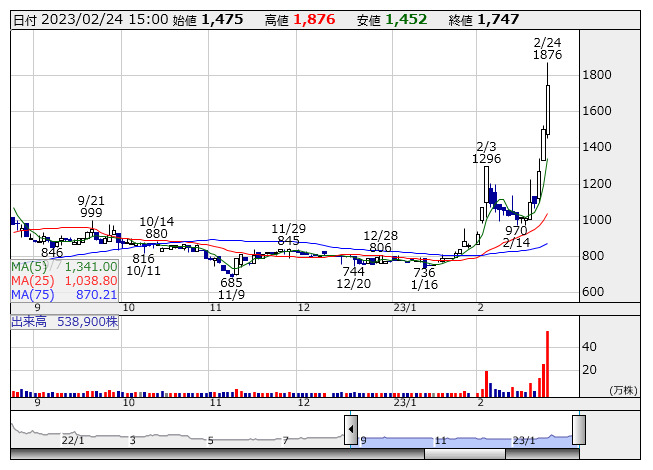Click the 9/21 999 peak label
Viewport: 653px width, 470px height.
tap(91, 206)
